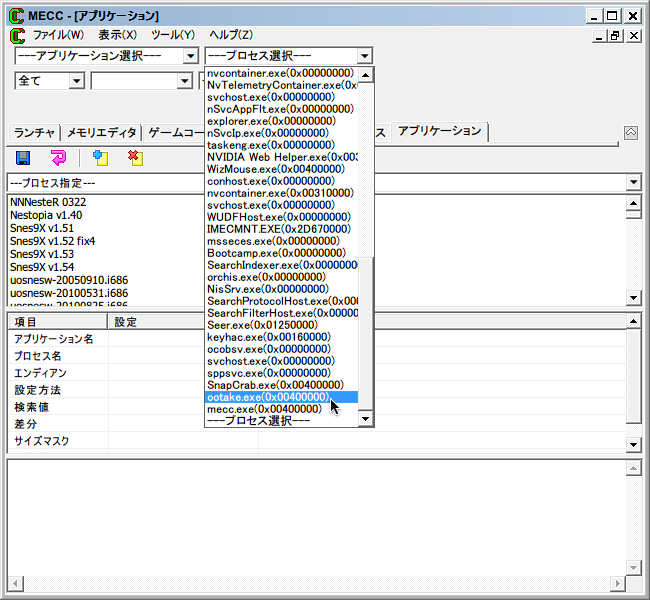Screen dimensions: 650x600
Task: Click the process dropdown list scroll-up arrow
Action: 365,75
